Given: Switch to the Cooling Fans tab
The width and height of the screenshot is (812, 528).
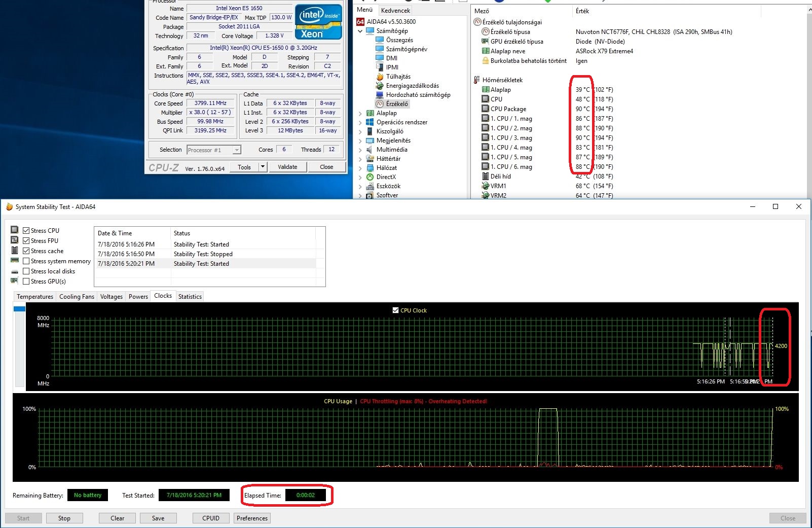Looking at the screenshot, I should coord(77,297).
